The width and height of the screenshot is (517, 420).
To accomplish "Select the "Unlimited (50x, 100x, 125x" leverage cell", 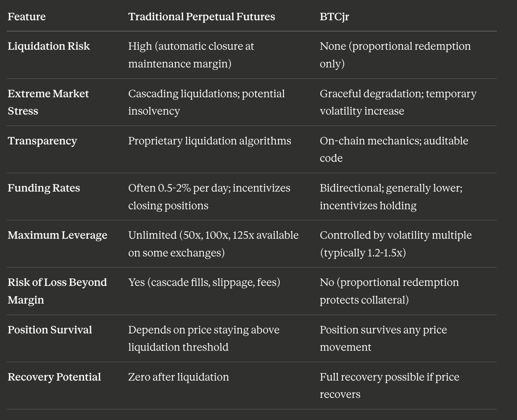I will click(x=213, y=244).
